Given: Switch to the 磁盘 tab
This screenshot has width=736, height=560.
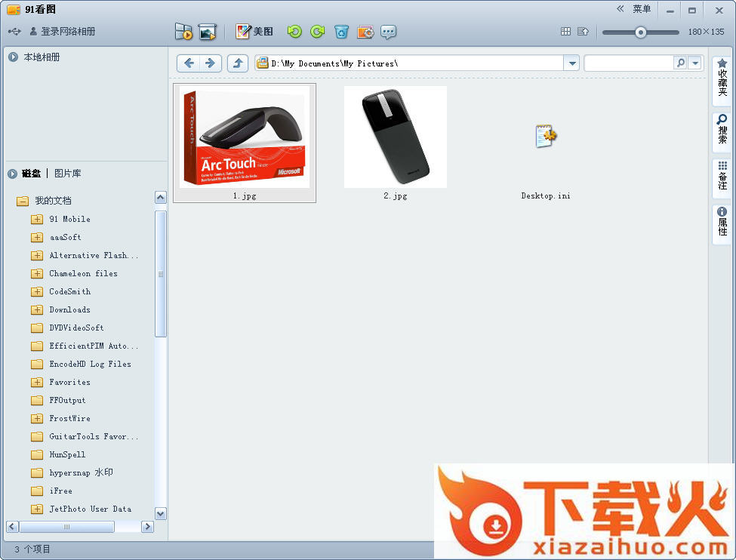Looking at the screenshot, I should coord(31,174).
